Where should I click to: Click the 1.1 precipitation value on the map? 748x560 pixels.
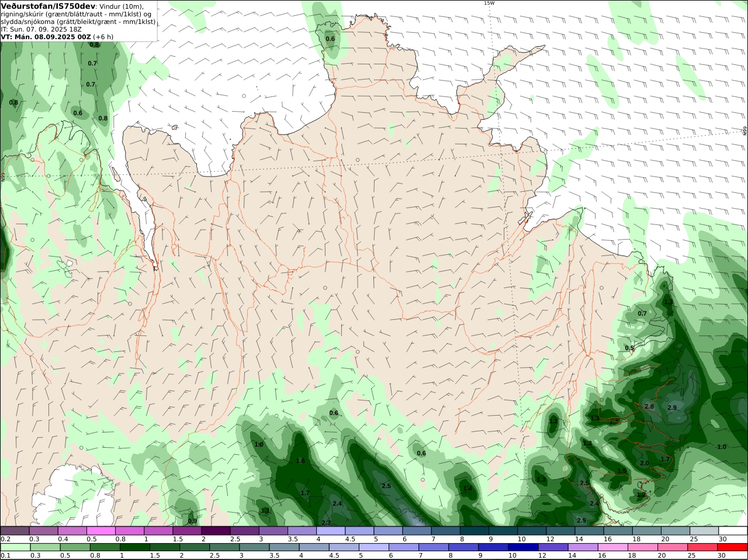pos(265,510)
